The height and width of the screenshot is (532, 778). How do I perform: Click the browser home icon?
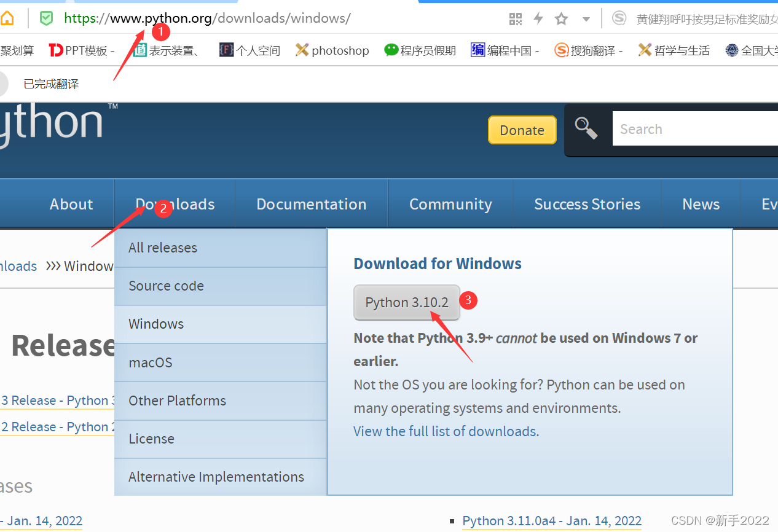tap(6, 18)
